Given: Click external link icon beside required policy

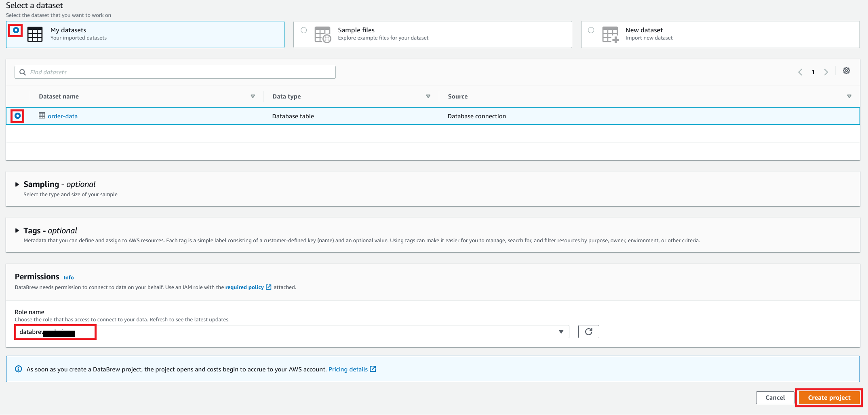Looking at the screenshot, I should [269, 287].
